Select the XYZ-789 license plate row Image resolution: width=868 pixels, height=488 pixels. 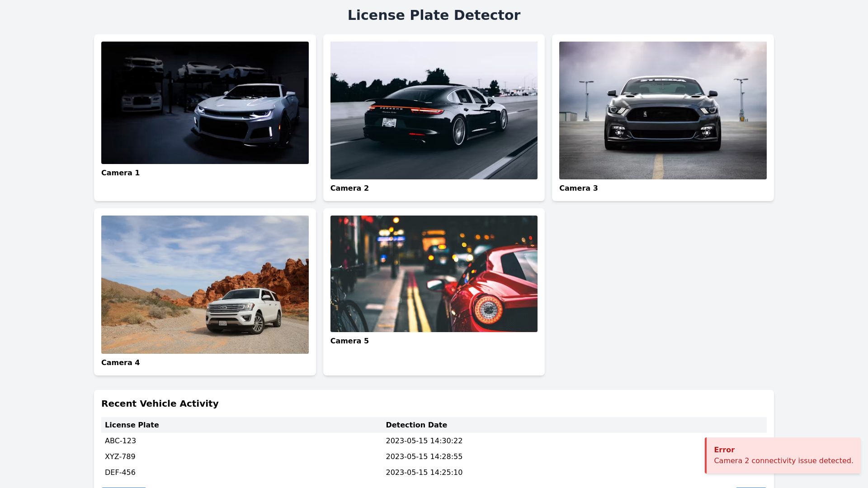click(120, 456)
